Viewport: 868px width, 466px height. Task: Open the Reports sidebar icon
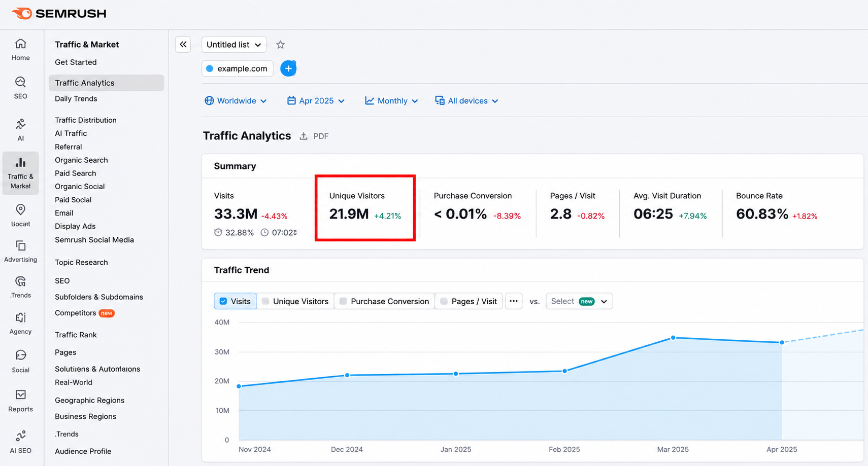click(x=20, y=395)
